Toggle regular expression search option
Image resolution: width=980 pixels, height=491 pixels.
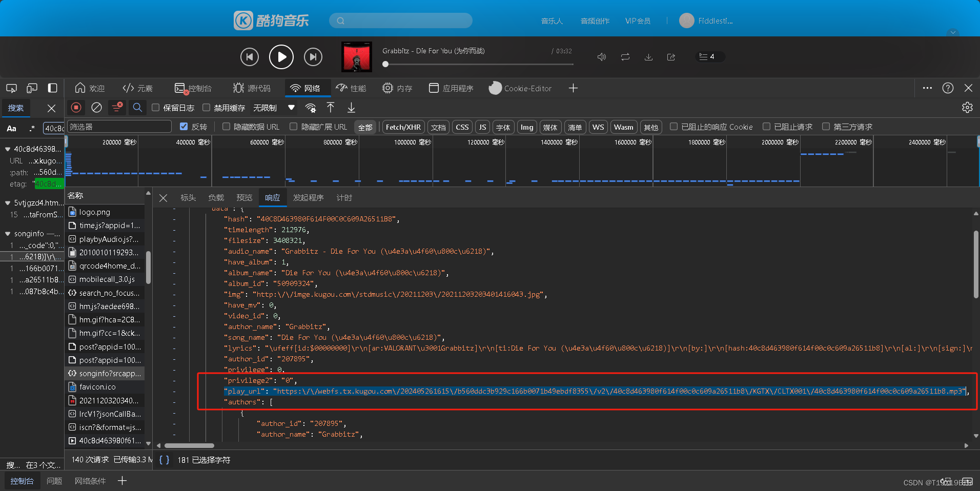pos(32,128)
